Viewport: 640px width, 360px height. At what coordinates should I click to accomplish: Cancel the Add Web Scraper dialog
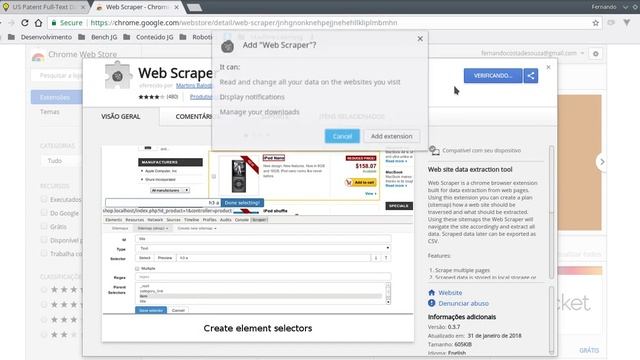click(x=342, y=136)
